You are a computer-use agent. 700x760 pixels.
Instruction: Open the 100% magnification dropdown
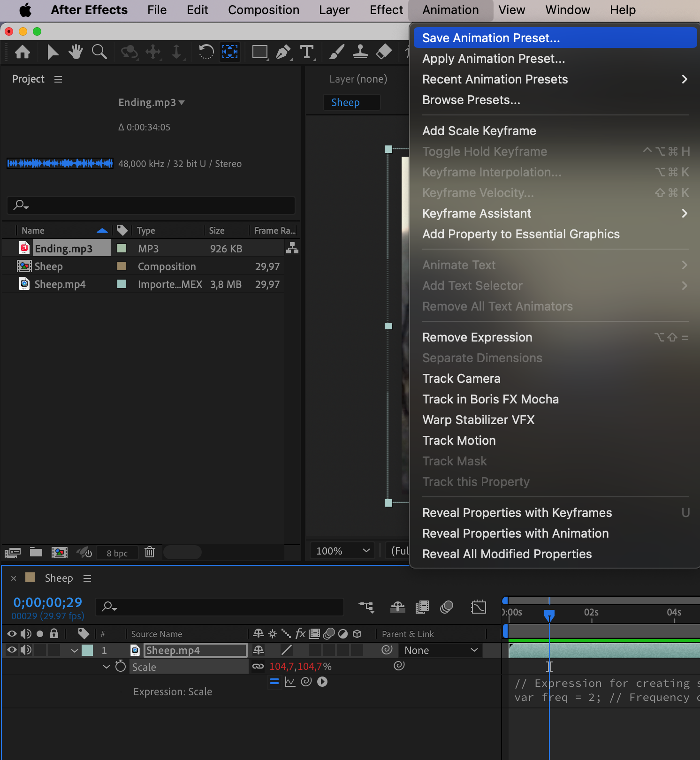click(x=342, y=551)
